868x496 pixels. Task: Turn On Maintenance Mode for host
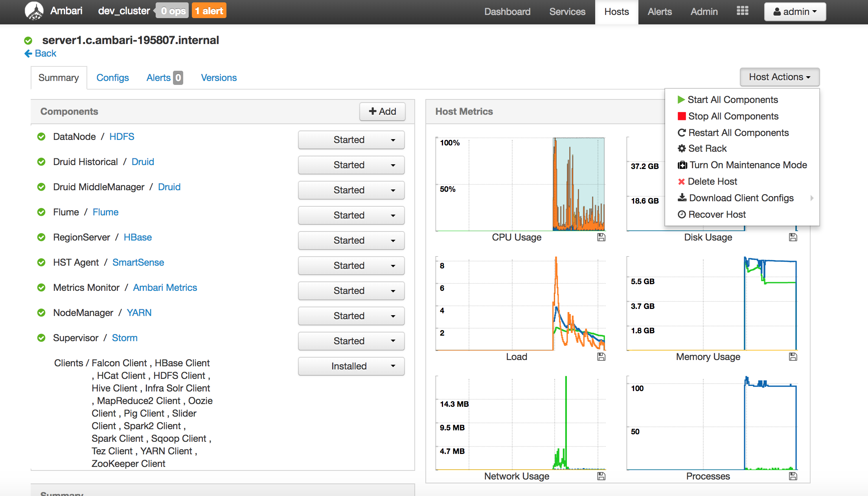click(742, 165)
